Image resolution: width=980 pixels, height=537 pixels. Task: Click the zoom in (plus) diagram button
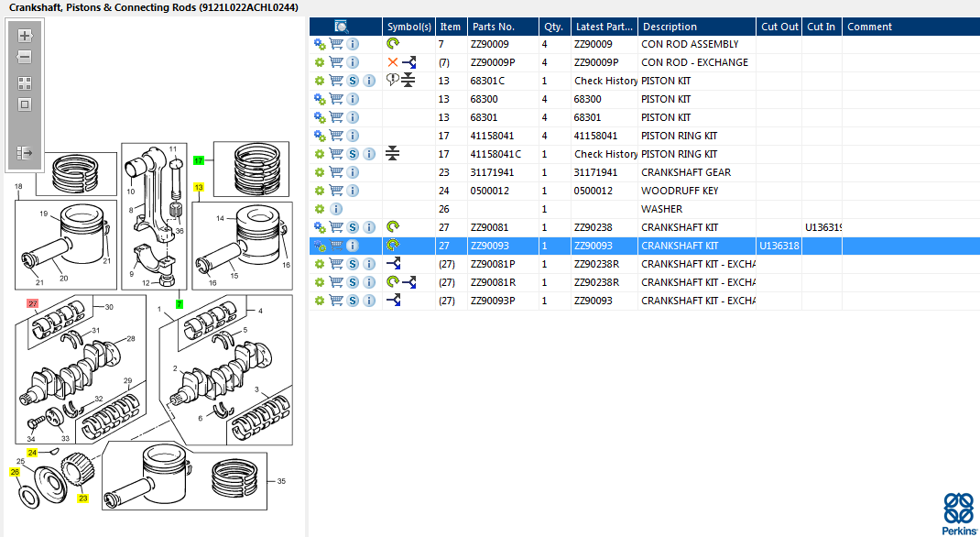(25, 36)
